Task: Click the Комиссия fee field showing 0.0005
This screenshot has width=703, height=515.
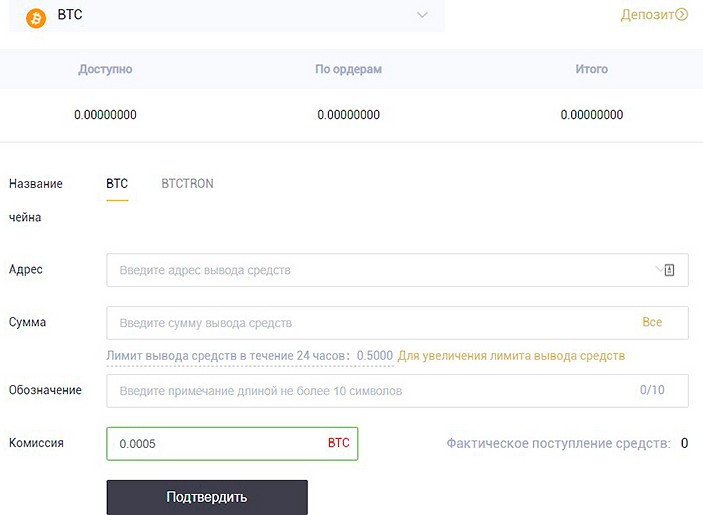Action: pyautogui.click(x=232, y=444)
